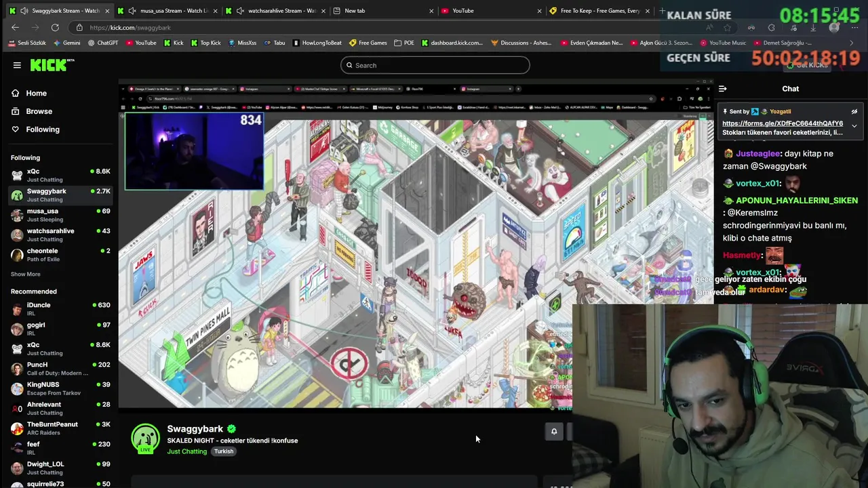This screenshot has height=488, width=868.
Task: Open Dwight_LOL recommended channel
Action: [x=60, y=468]
